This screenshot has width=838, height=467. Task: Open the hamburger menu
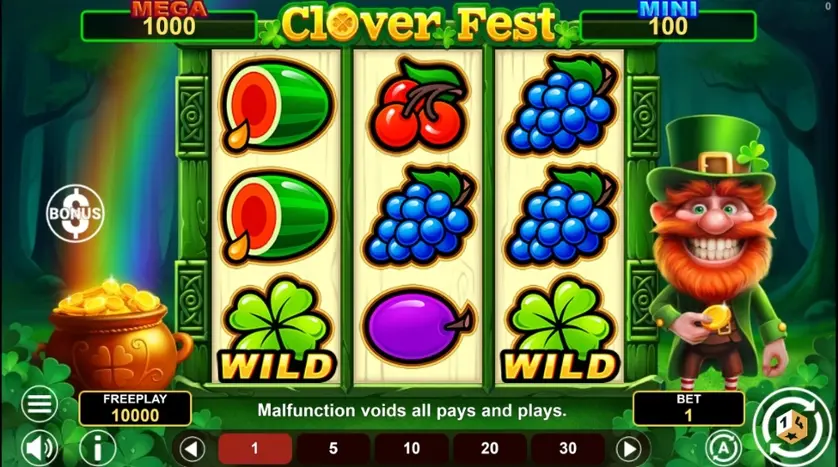40,404
